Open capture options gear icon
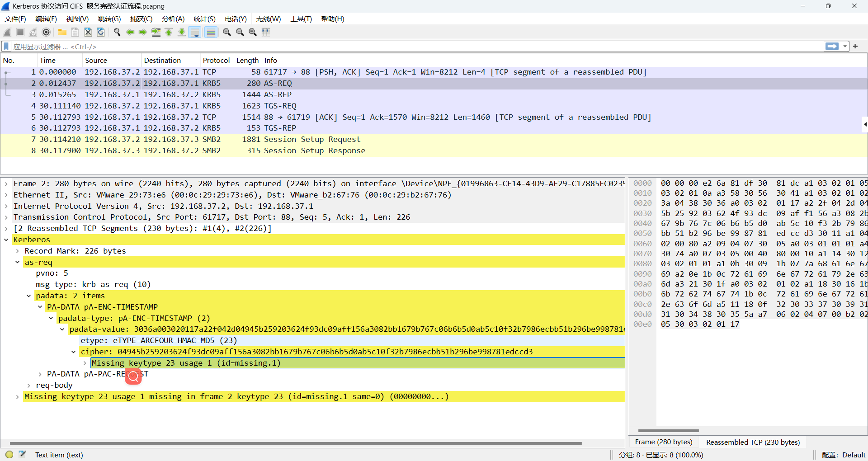868x461 pixels. click(46, 32)
